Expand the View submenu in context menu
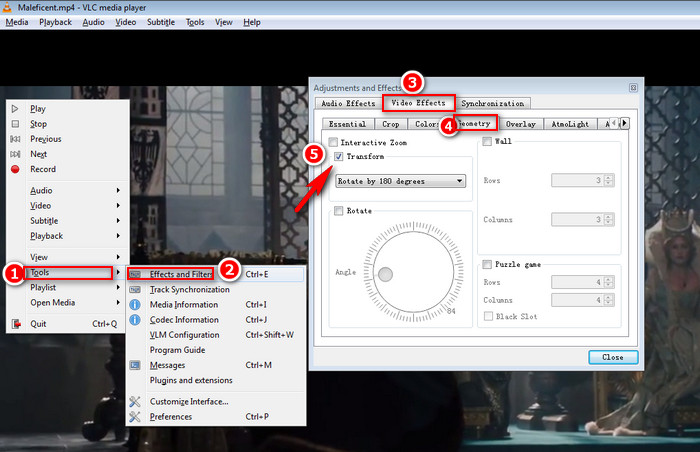The image size is (700, 452). pos(68,257)
